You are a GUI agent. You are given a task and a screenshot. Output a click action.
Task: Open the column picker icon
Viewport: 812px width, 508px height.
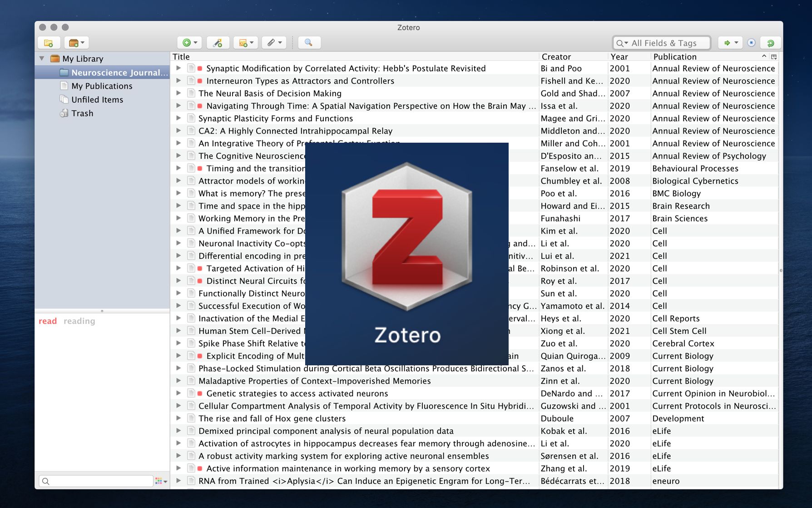774,57
